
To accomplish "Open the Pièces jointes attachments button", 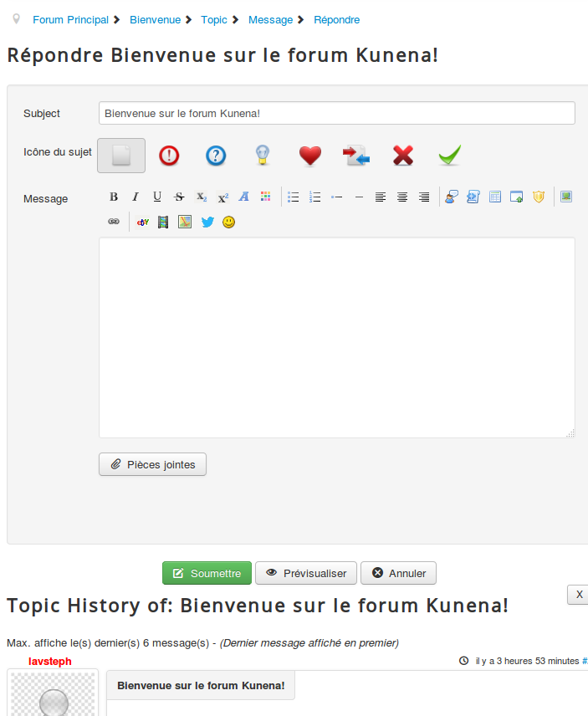I will click(152, 464).
